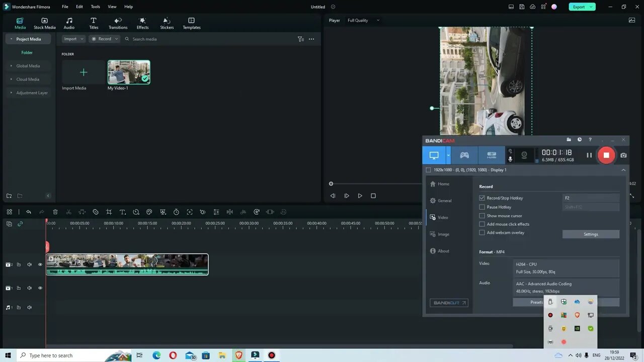Click the Bandicam Settings button
Screen dimensions: 644x362
(591, 234)
